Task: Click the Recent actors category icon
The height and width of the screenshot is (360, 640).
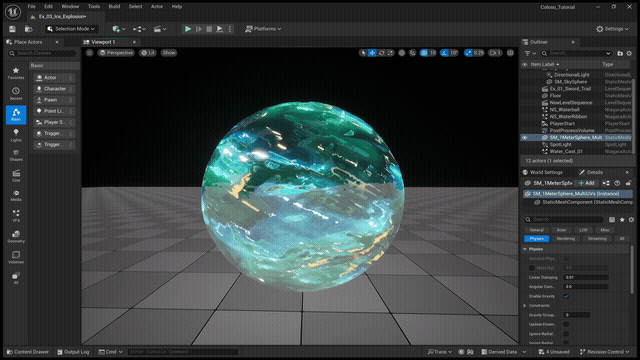Action: [x=16, y=93]
